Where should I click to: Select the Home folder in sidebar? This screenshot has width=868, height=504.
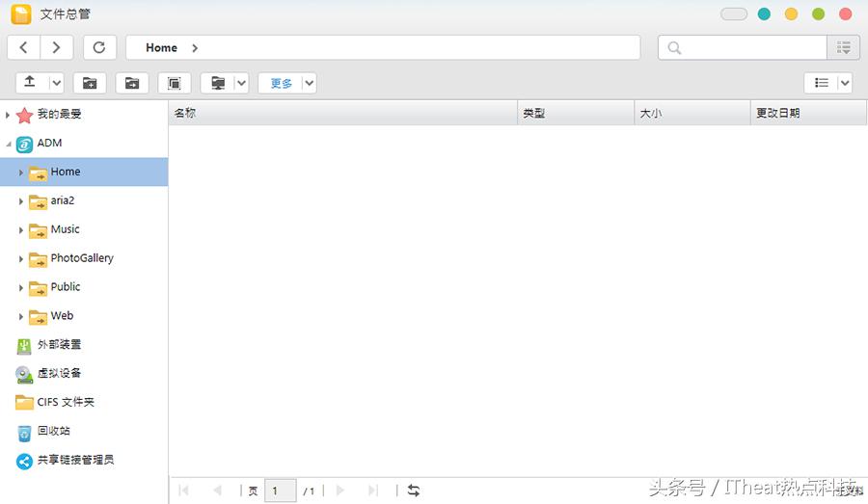click(x=84, y=172)
